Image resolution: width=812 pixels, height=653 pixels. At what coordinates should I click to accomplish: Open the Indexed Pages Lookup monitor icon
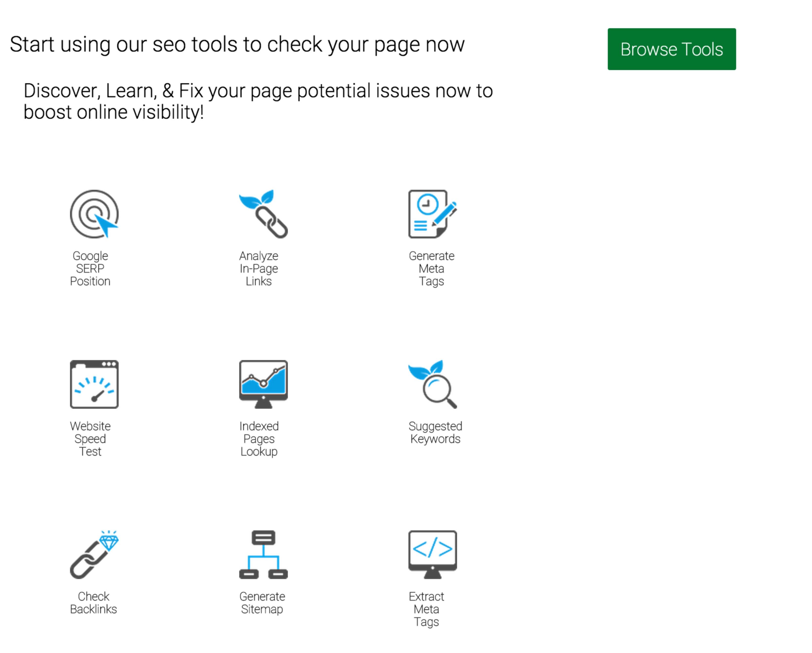coord(263,384)
